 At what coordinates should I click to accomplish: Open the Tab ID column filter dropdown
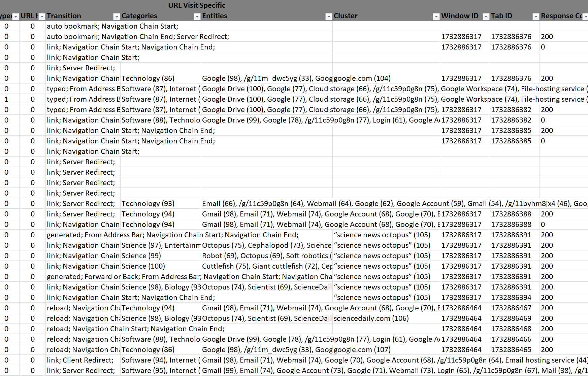tap(536, 16)
